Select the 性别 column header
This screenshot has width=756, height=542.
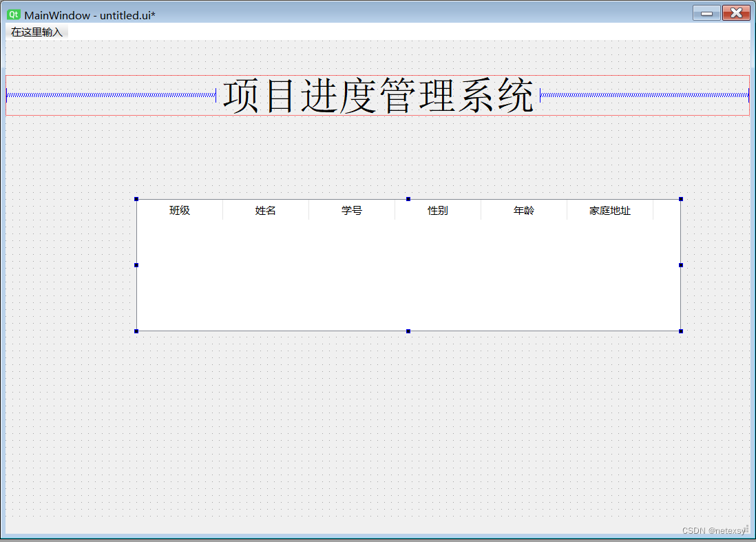pyautogui.click(x=438, y=210)
